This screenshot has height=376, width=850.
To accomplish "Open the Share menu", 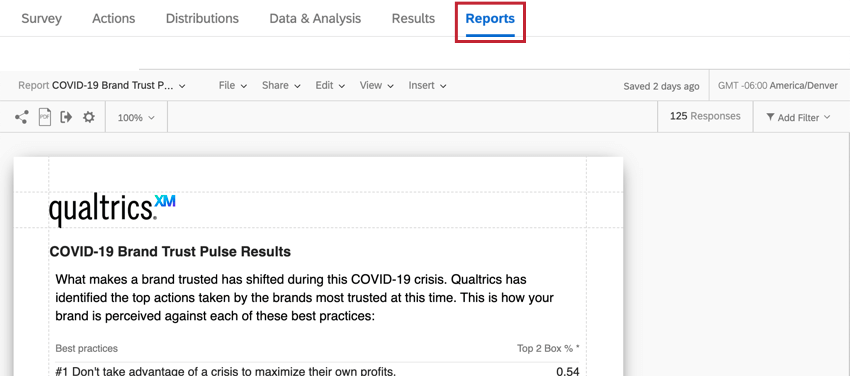I will [281, 86].
